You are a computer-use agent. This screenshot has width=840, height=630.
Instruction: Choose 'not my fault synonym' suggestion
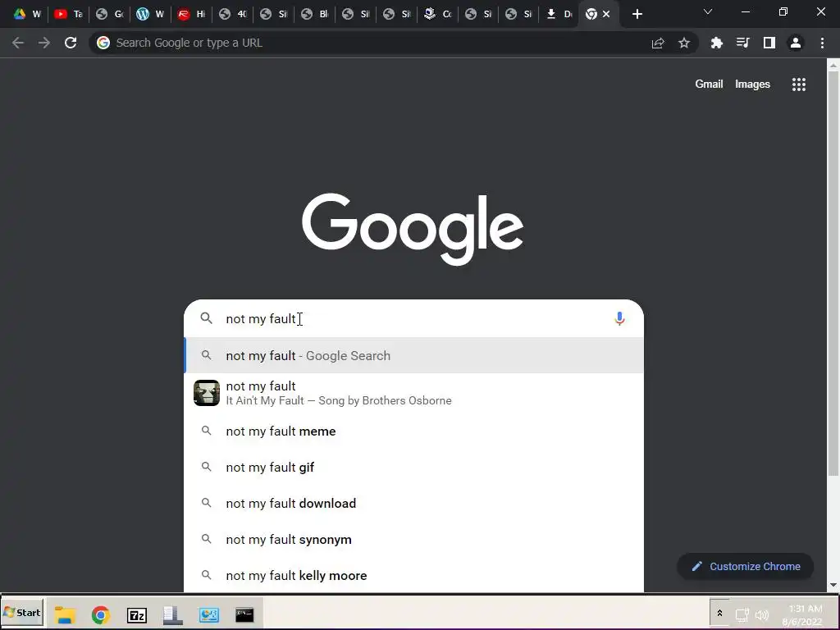[413, 540]
